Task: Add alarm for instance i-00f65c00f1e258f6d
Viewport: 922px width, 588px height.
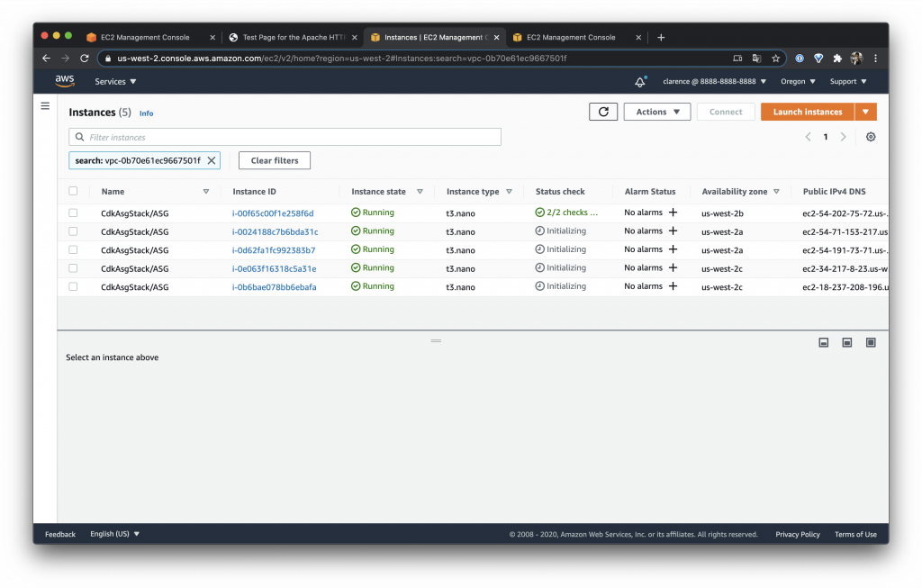Action: tap(673, 213)
